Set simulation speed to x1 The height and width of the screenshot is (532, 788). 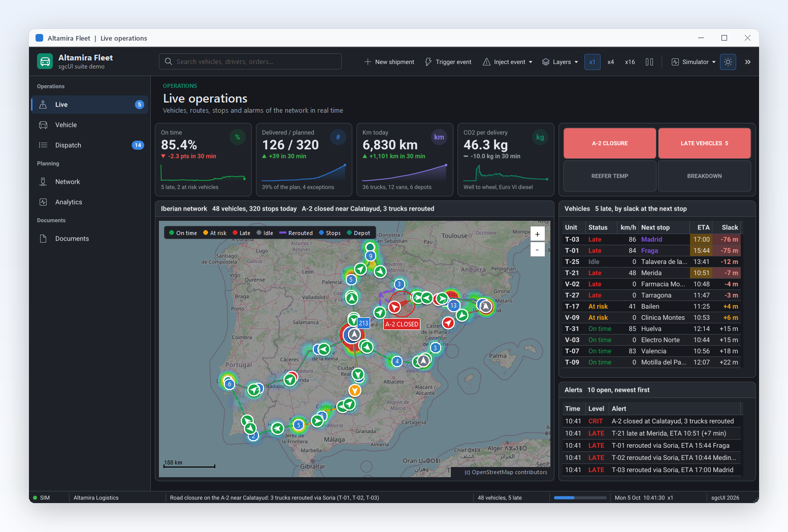click(x=593, y=62)
